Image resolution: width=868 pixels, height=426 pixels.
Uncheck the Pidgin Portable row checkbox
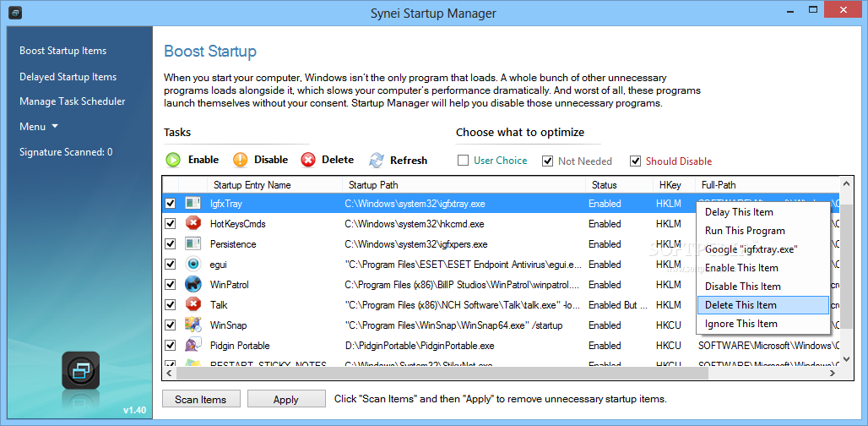tap(171, 345)
